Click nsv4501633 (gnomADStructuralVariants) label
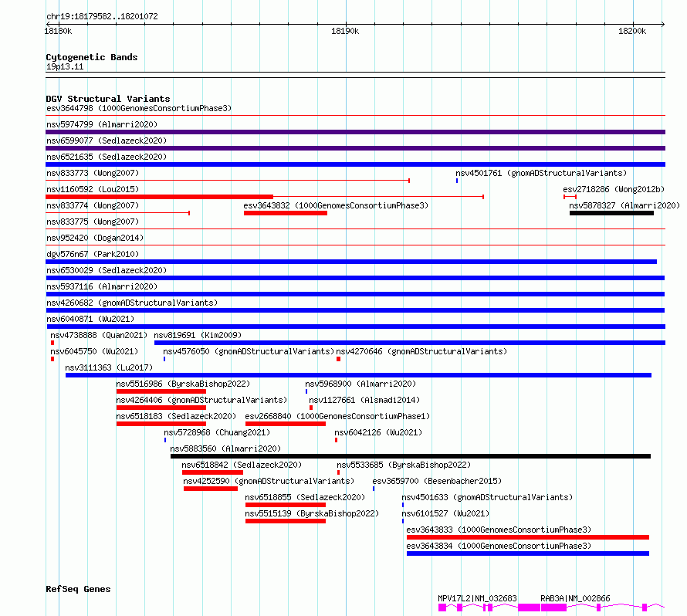The width and height of the screenshot is (687, 616). (487, 497)
